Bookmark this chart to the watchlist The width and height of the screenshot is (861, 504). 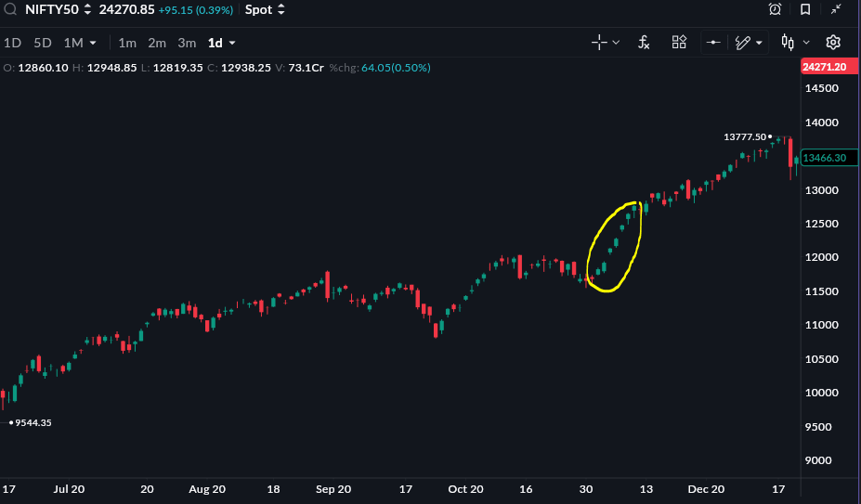click(x=805, y=9)
